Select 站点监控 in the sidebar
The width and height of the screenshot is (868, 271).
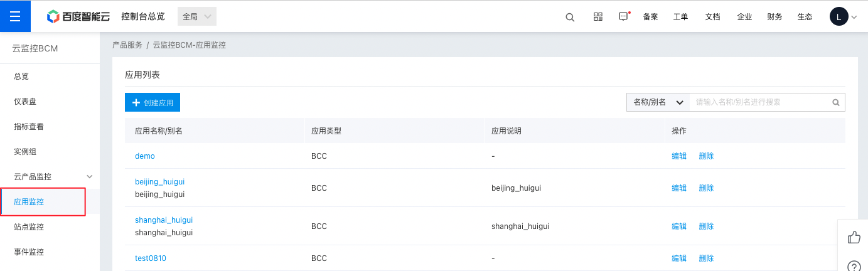pyautogui.click(x=29, y=227)
